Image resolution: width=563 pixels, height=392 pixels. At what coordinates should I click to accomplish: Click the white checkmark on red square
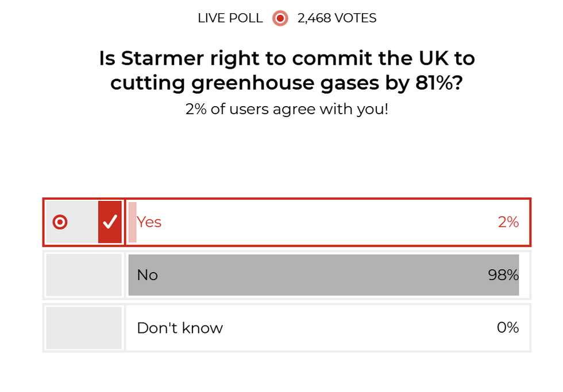(x=110, y=222)
